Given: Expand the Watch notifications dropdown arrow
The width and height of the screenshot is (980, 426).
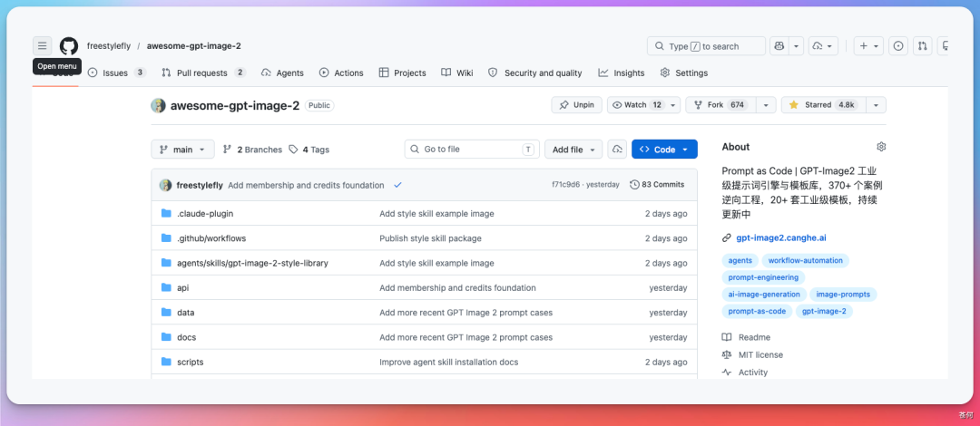Looking at the screenshot, I should tap(673, 105).
